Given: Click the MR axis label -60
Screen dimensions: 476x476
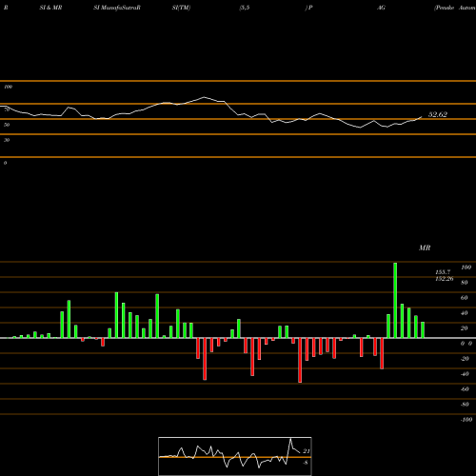Looking at the screenshot, I should click(465, 389).
